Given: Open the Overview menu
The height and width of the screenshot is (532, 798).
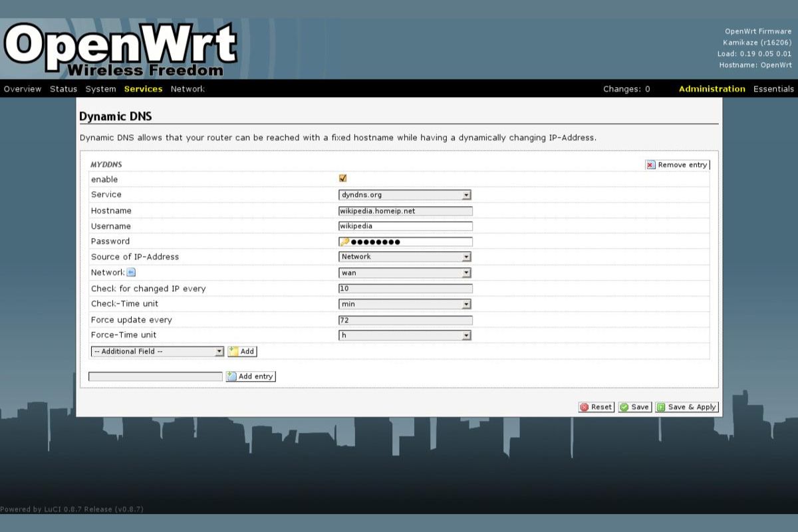Looking at the screenshot, I should (x=23, y=88).
